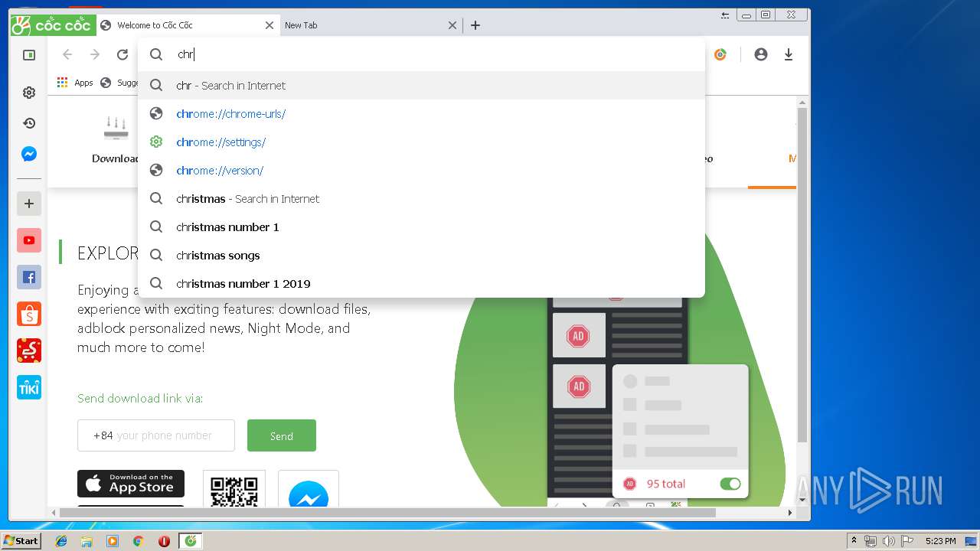
Task: Click the horizontal page scrollbar
Action: 387,513
